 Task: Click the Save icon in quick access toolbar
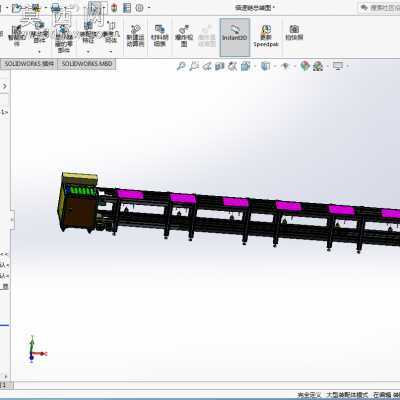pos(36,8)
